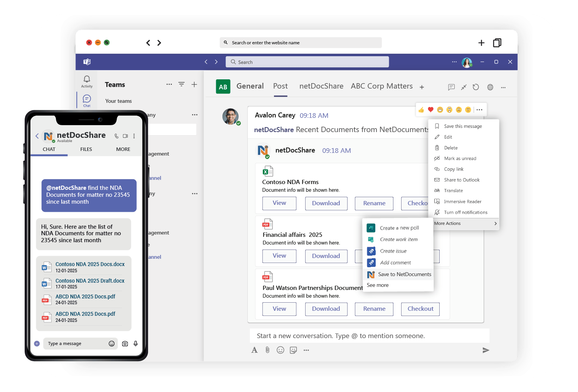React with the laughing emoji
Viewport: 578px width, 392px height.
pyautogui.click(x=440, y=110)
